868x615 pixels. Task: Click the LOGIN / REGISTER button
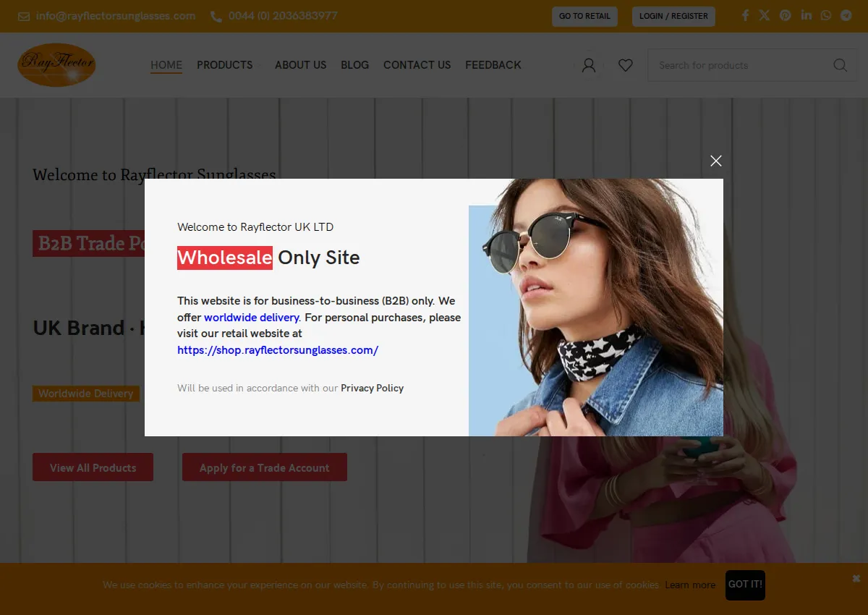[673, 16]
